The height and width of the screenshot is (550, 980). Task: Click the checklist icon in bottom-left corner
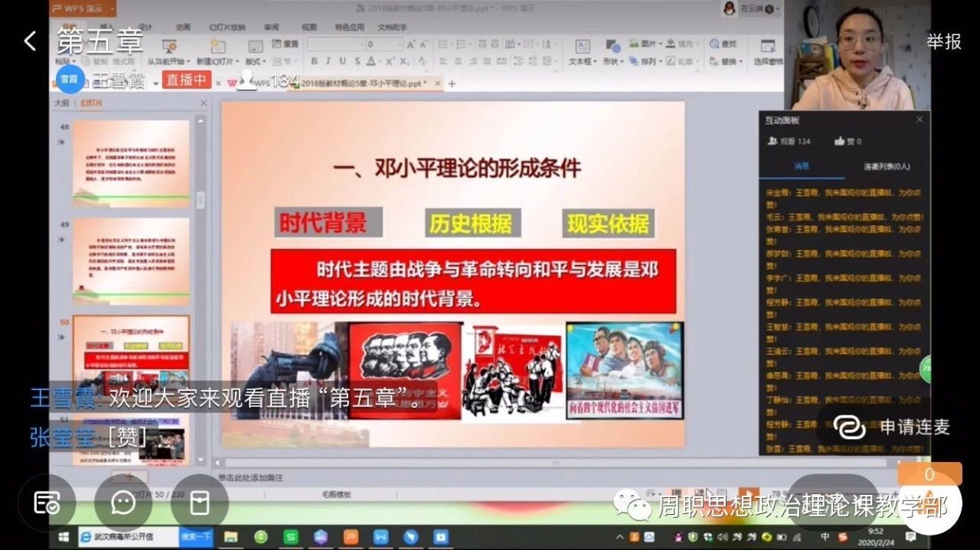tap(47, 503)
